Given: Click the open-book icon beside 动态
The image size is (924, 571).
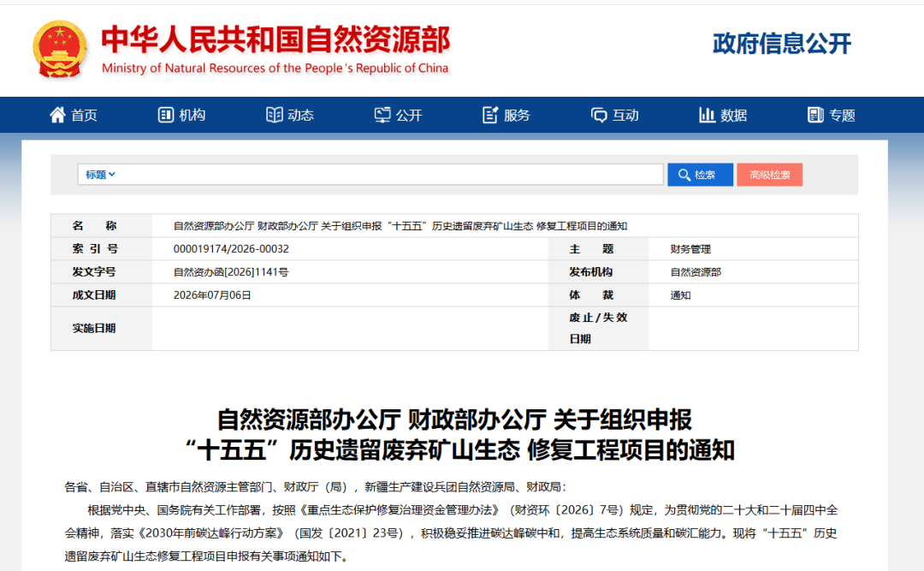Looking at the screenshot, I should tap(274, 115).
